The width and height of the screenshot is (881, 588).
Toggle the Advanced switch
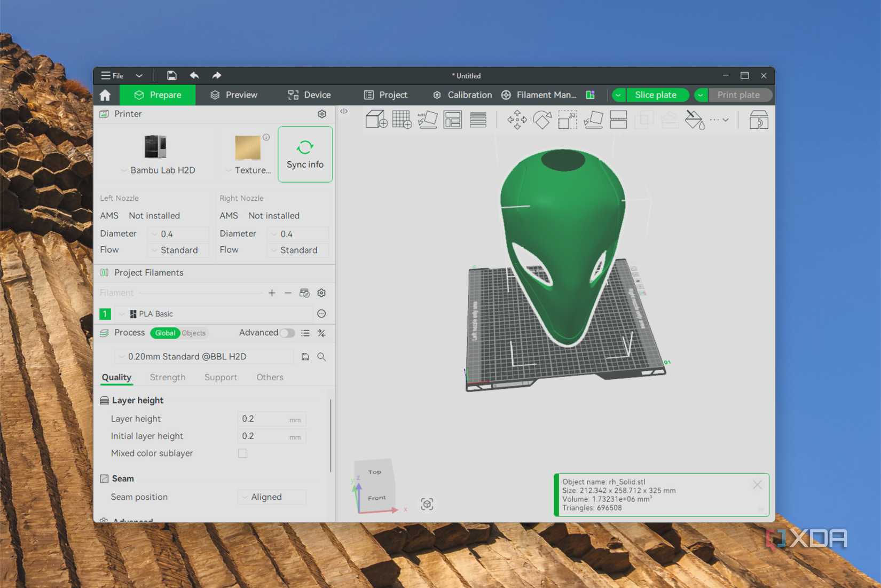pos(287,333)
